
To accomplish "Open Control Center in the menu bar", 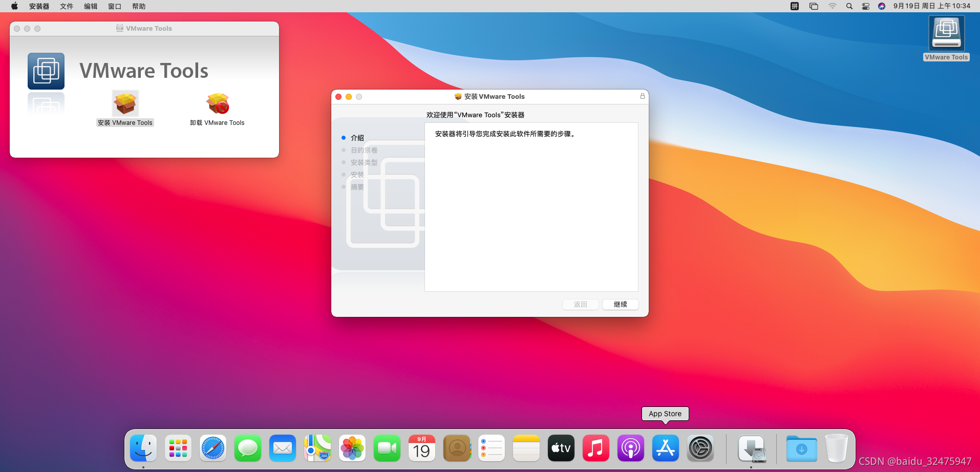I will click(866, 6).
